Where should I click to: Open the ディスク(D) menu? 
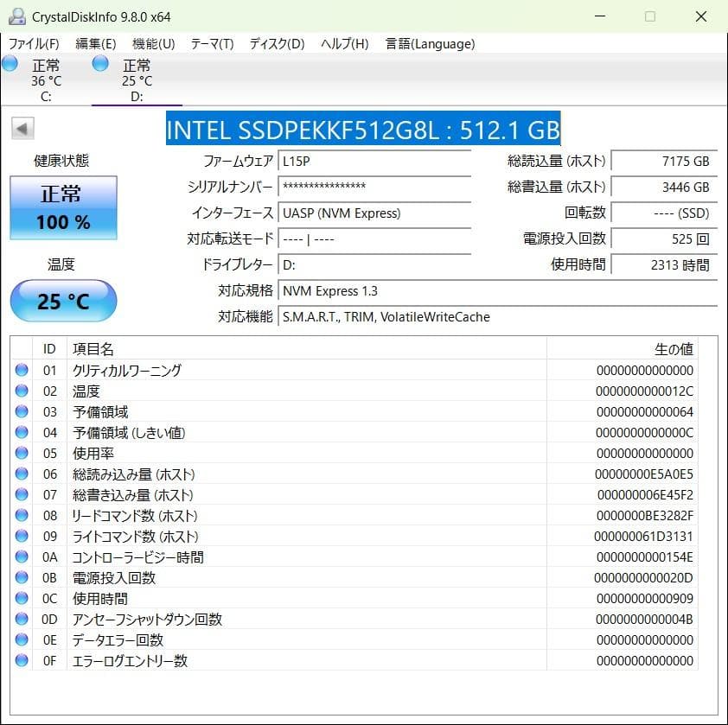(278, 43)
